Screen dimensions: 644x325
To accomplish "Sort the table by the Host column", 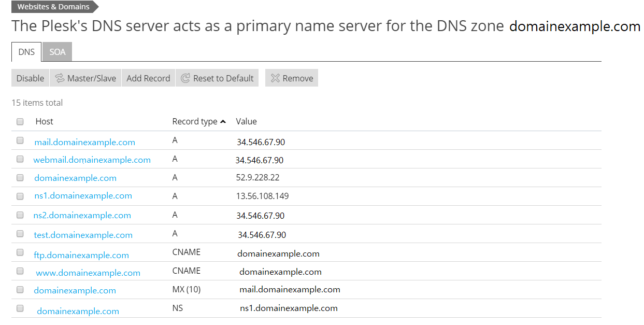I will coord(45,121).
